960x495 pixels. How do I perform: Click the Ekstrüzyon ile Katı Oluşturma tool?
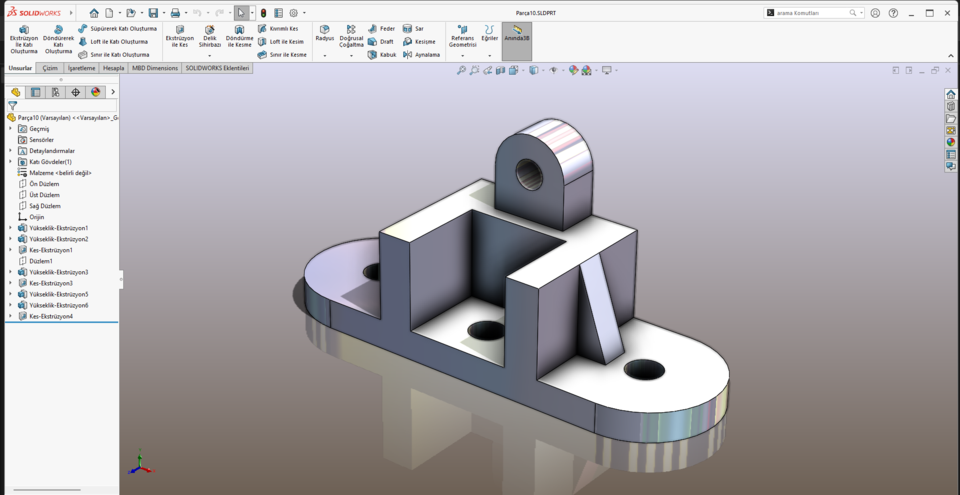pyautogui.click(x=24, y=40)
